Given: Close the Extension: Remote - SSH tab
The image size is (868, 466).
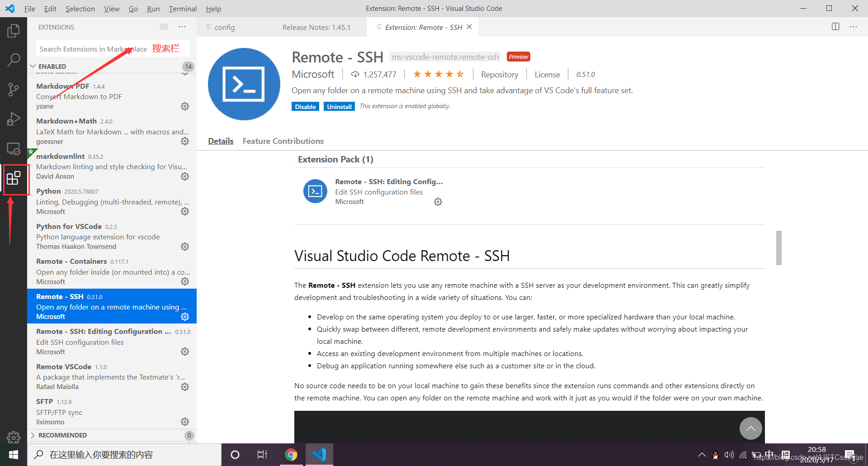Looking at the screenshot, I should pos(469,27).
